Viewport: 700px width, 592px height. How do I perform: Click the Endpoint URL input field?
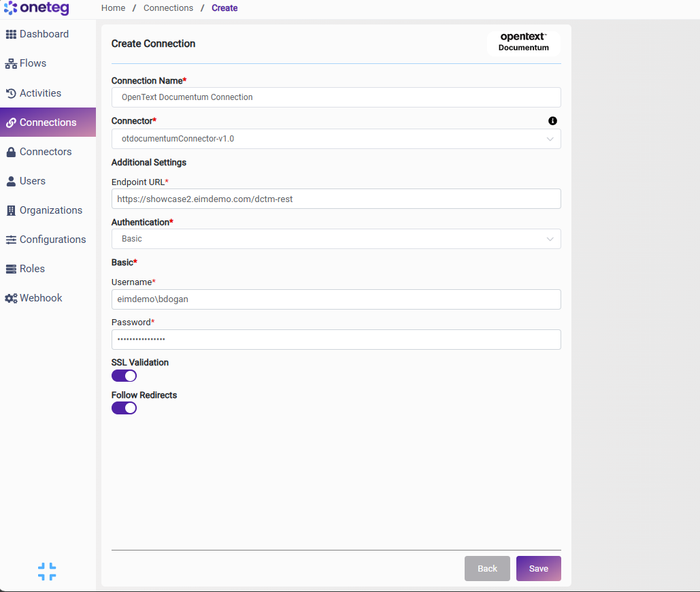pos(336,199)
